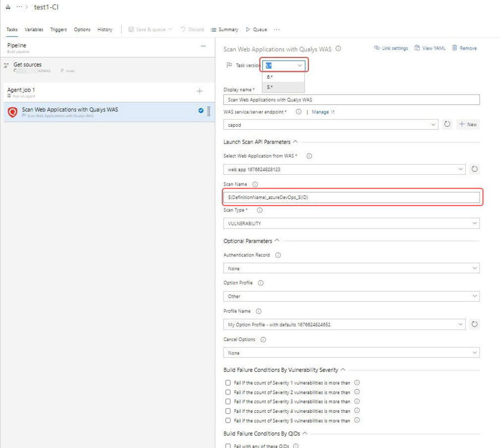Click the drag handle of Qualys task
Viewport: 500px width, 448px height.
209,111
